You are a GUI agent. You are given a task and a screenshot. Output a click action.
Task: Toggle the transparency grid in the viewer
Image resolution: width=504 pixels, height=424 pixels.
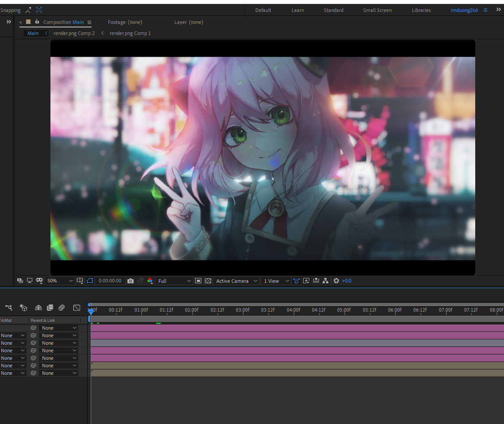pyautogui.click(x=208, y=281)
